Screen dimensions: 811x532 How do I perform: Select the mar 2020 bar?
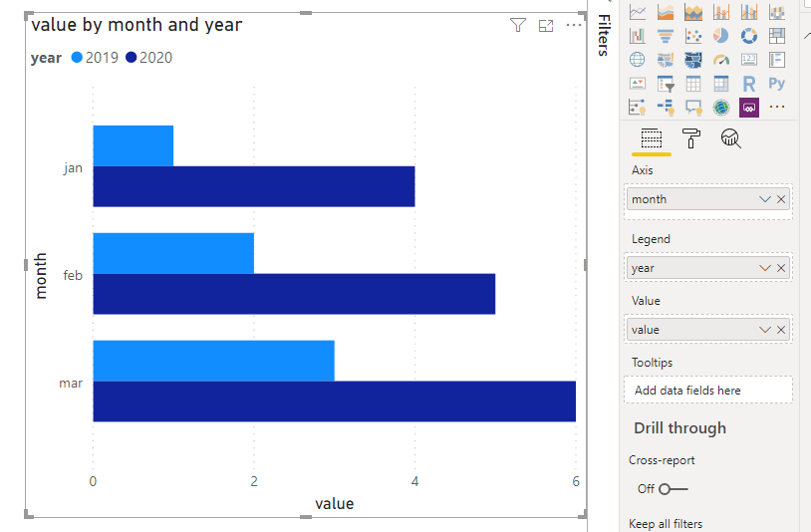pyautogui.click(x=334, y=401)
